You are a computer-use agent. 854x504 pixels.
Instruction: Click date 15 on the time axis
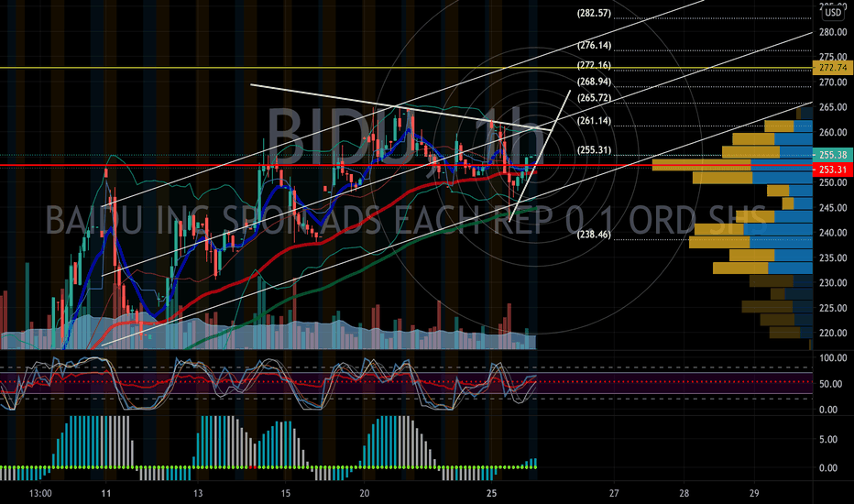coord(286,494)
